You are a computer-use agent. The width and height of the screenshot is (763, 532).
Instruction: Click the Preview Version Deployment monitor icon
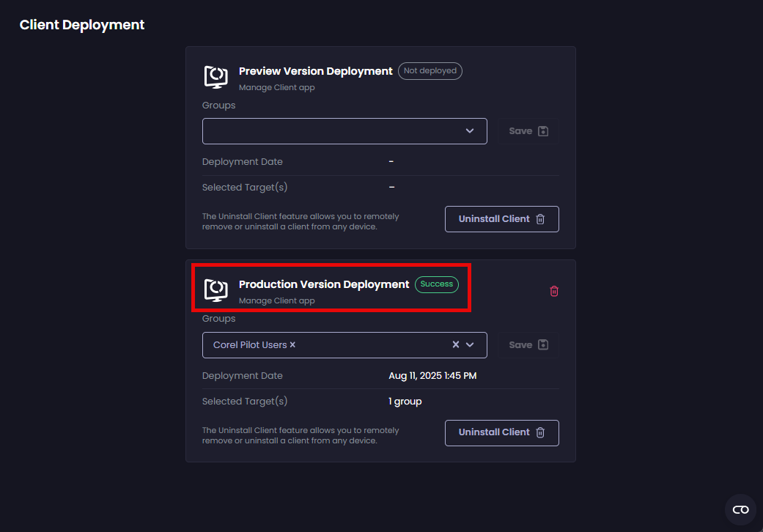click(215, 77)
